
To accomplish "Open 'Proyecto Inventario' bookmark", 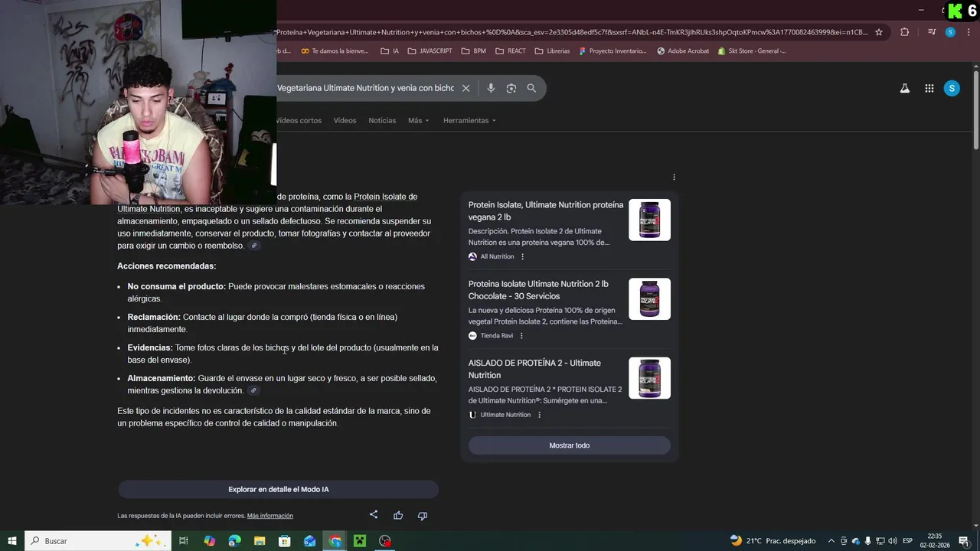I will click(612, 51).
